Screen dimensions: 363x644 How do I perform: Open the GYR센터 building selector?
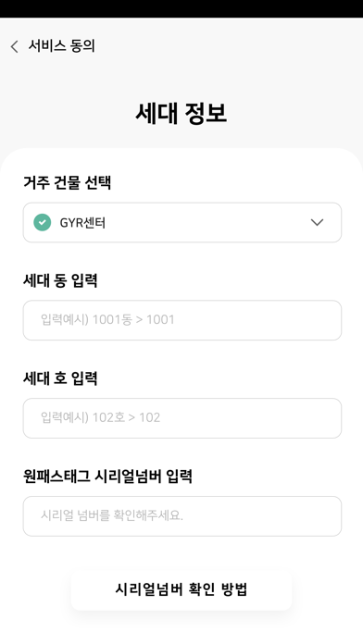coord(182,223)
